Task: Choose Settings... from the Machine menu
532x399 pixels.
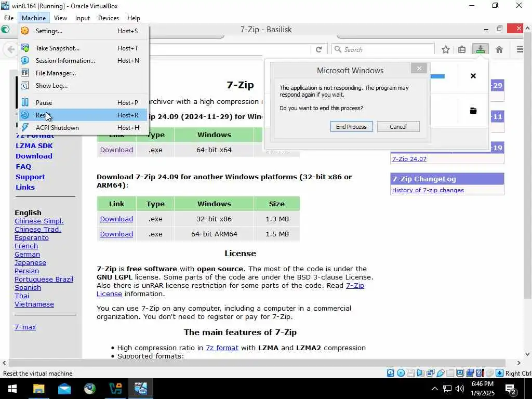Action: click(84, 31)
